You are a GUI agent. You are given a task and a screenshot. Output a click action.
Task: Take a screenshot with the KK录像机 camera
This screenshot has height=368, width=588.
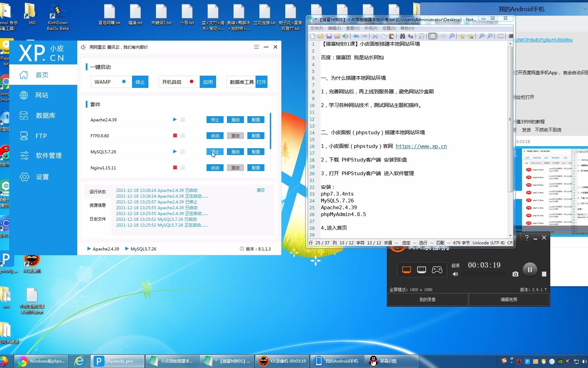pyautogui.click(x=516, y=274)
